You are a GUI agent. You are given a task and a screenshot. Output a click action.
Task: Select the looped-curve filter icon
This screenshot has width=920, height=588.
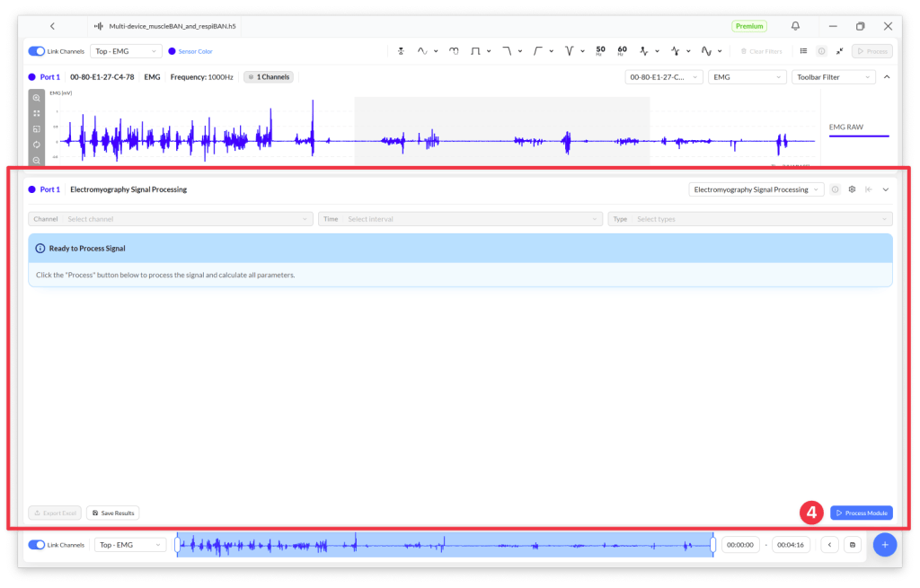[454, 51]
